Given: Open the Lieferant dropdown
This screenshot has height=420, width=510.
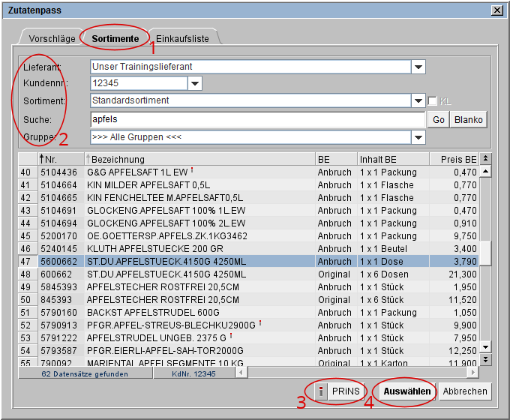Looking at the screenshot, I should (418, 67).
